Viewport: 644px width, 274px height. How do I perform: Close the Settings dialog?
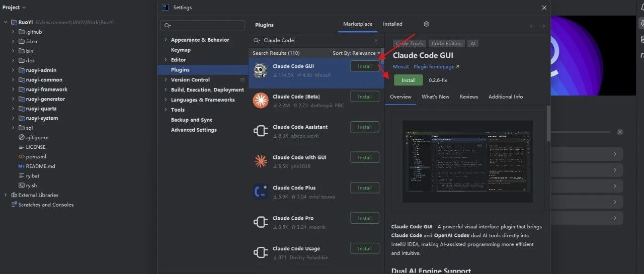pyautogui.click(x=544, y=8)
